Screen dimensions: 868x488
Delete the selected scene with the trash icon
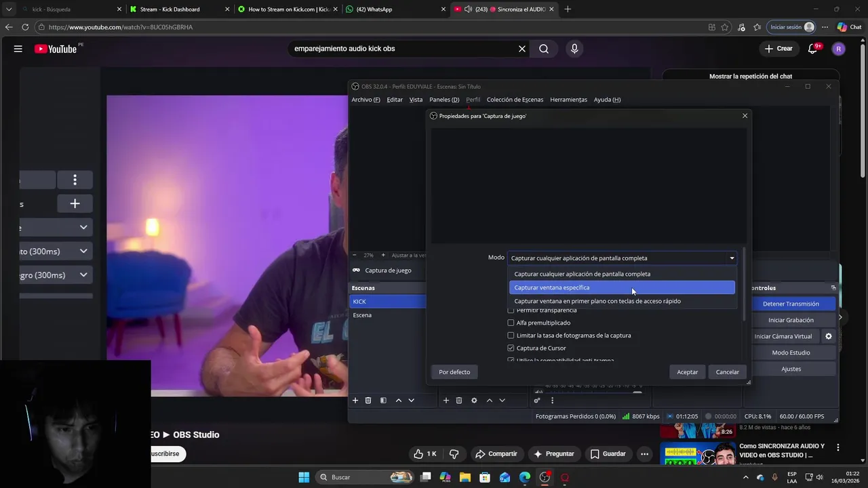tap(368, 401)
